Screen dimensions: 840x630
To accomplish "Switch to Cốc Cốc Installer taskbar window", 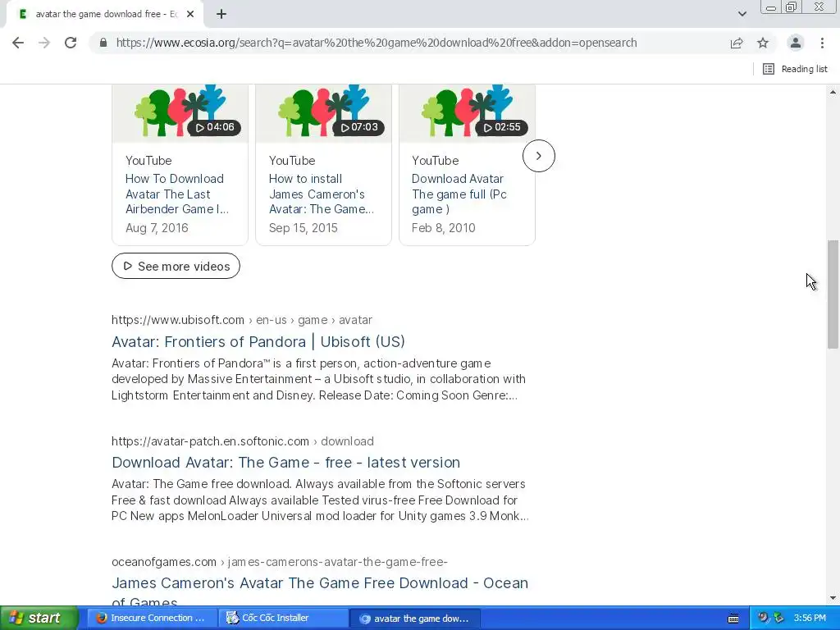I will [283, 619].
